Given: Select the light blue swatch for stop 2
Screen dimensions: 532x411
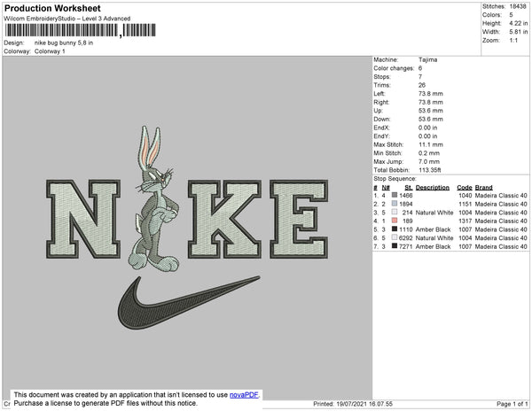Looking at the screenshot, I should click(x=395, y=204).
